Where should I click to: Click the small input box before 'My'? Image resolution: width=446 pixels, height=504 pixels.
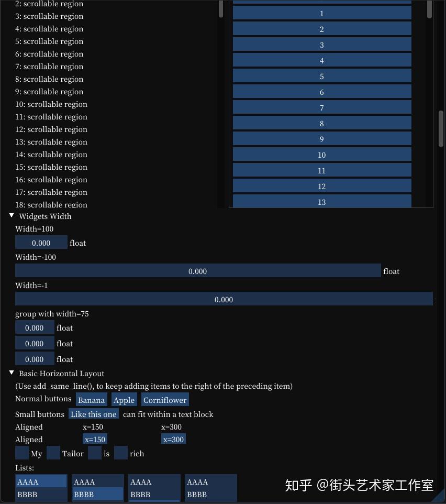point(21,453)
